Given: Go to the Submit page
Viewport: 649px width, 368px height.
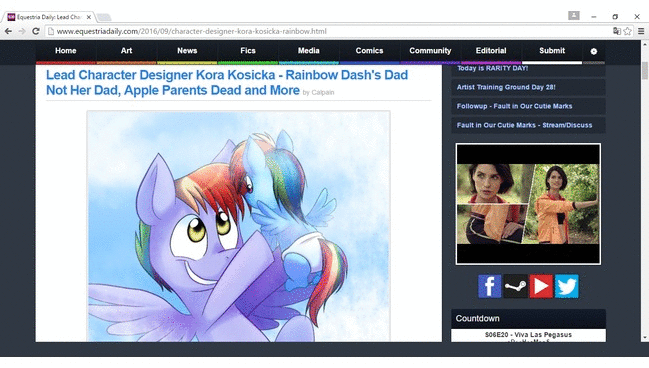Looking at the screenshot, I should coord(552,51).
